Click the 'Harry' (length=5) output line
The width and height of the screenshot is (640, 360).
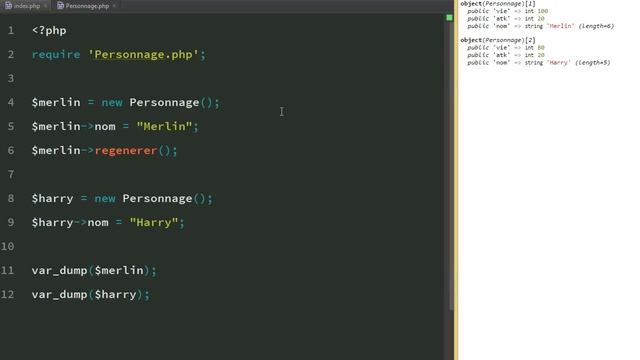point(539,63)
